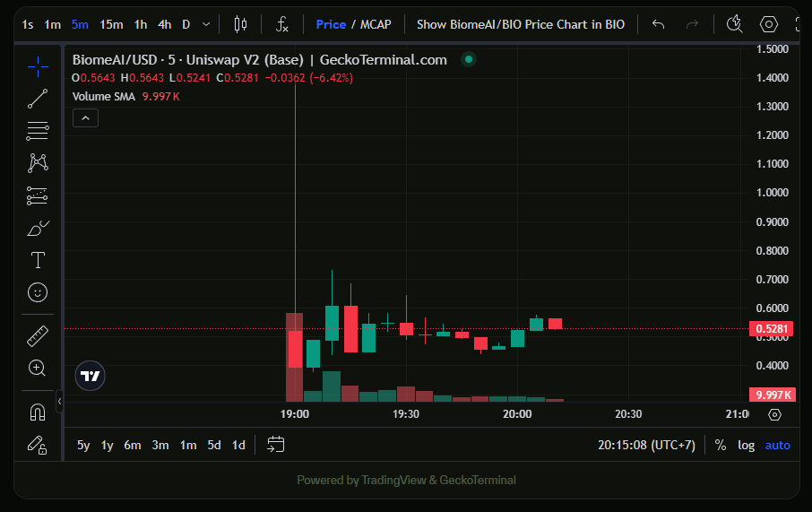The width and height of the screenshot is (812, 512).
Task: Toggle the percent scale
Action: [x=721, y=445]
